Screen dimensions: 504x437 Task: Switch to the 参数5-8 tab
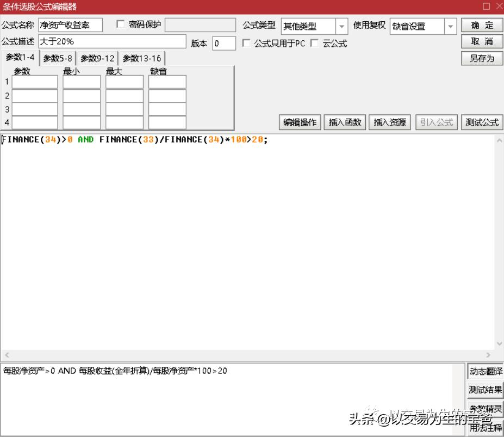(58, 59)
